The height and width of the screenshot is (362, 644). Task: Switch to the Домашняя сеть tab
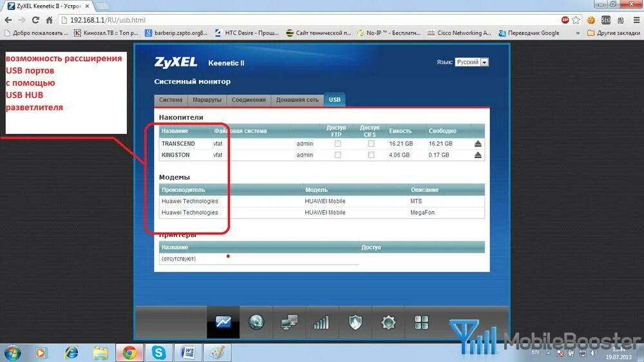click(297, 100)
